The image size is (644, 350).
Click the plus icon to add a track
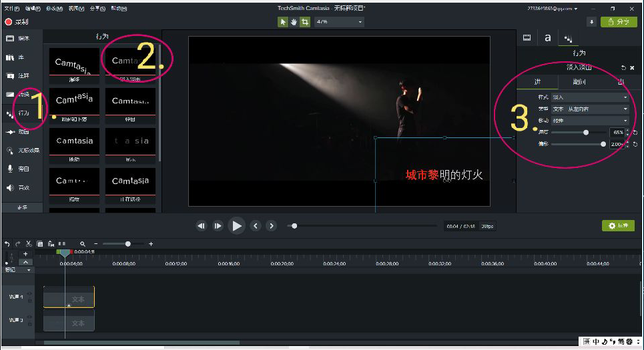click(x=25, y=254)
